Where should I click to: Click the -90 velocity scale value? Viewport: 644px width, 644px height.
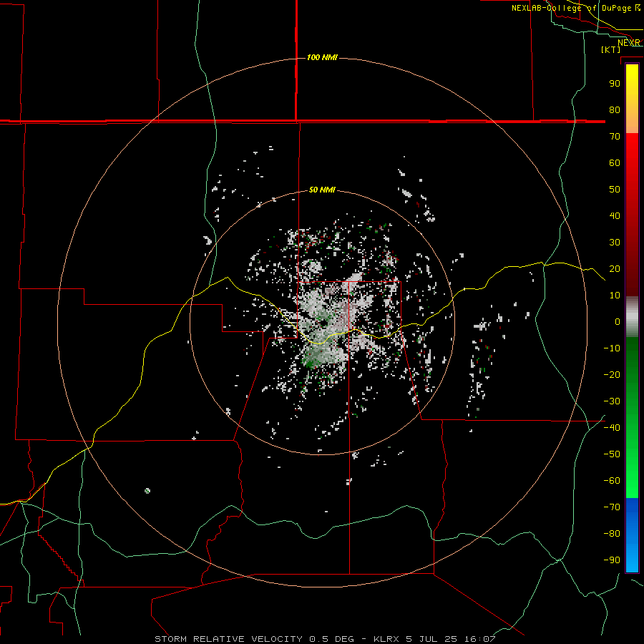(612, 560)
